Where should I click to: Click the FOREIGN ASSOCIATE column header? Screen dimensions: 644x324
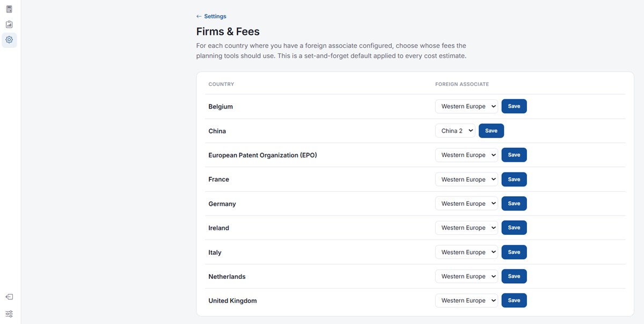click(x=462, y=84)
